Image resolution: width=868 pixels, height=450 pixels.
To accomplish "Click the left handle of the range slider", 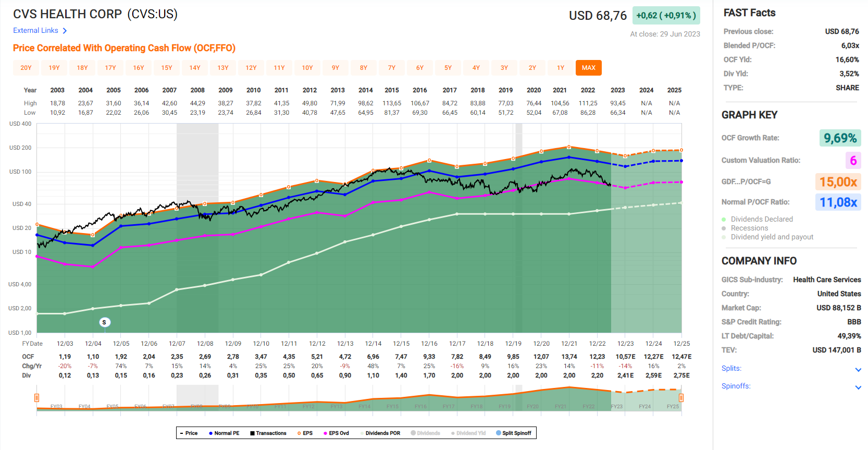I will click(x=36, y=398).
